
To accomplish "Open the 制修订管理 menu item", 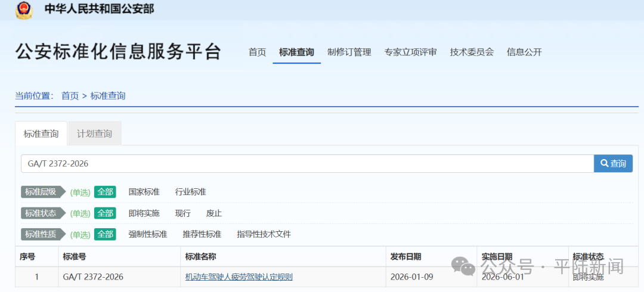I will [x=349, y=52].
